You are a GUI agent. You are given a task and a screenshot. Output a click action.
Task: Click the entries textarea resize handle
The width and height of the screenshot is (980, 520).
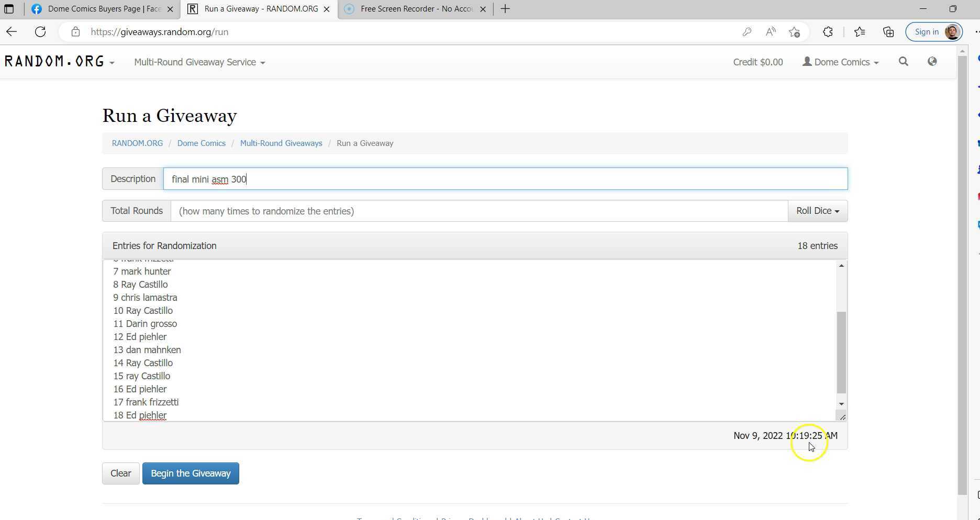[842, 417]
